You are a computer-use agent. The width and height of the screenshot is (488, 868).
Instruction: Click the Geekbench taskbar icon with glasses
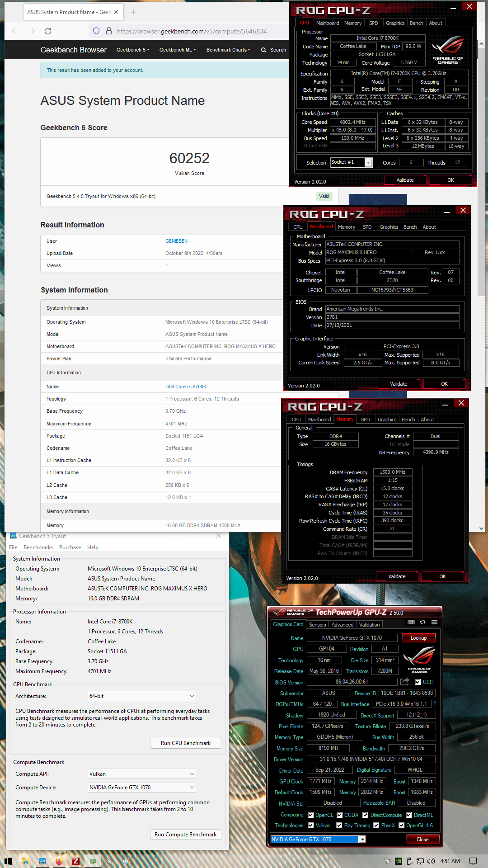[x=42, y=861]
